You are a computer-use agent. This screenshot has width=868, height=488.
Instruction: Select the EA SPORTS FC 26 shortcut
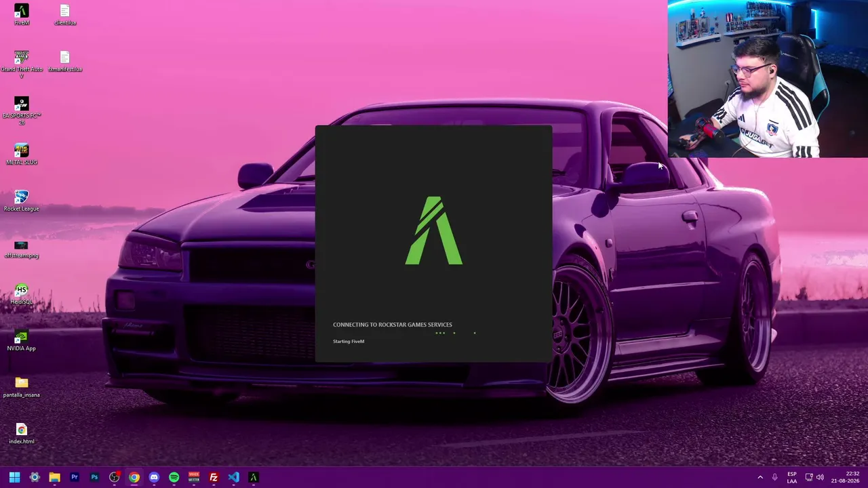point(22,110)
